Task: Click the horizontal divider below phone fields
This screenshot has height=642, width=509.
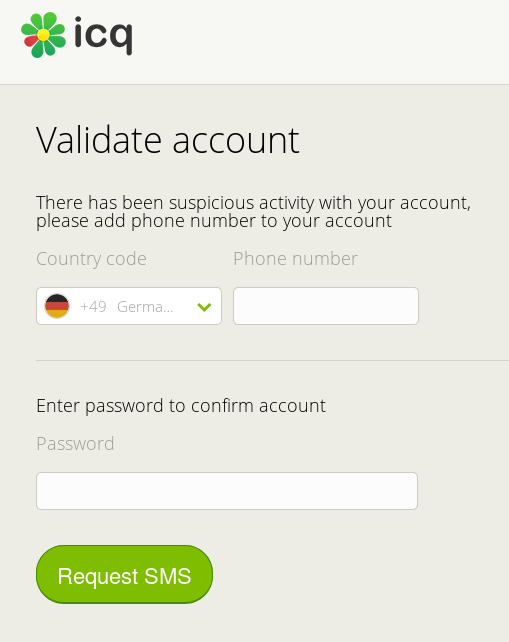Action: [272, 360]
